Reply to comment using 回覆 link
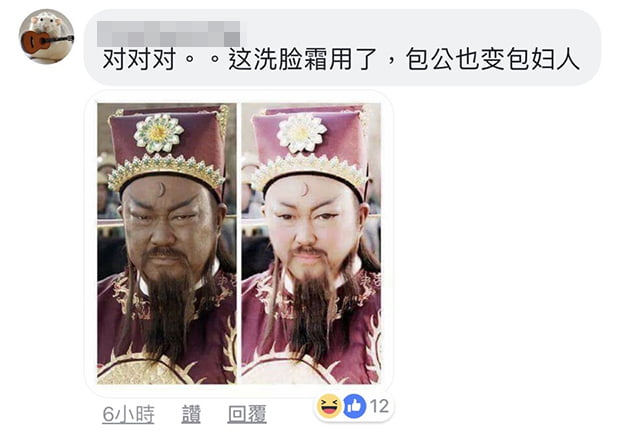The image size is (640, 446). click(x=247, y=414)
